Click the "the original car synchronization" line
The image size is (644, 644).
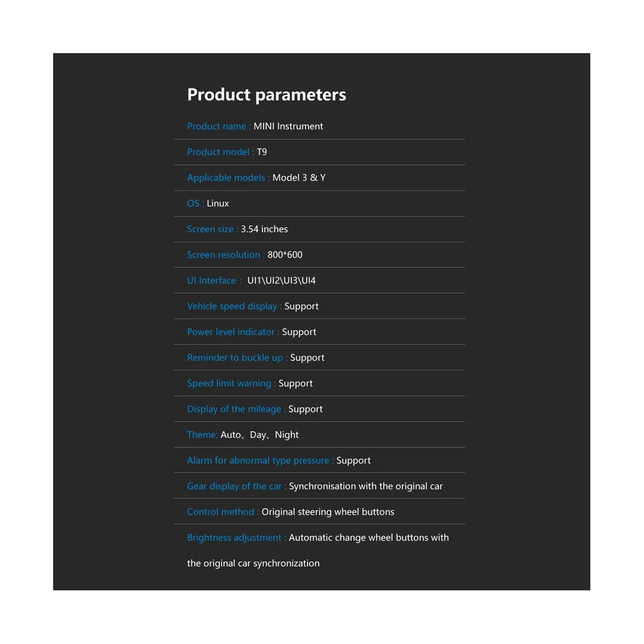click(253, 563)
